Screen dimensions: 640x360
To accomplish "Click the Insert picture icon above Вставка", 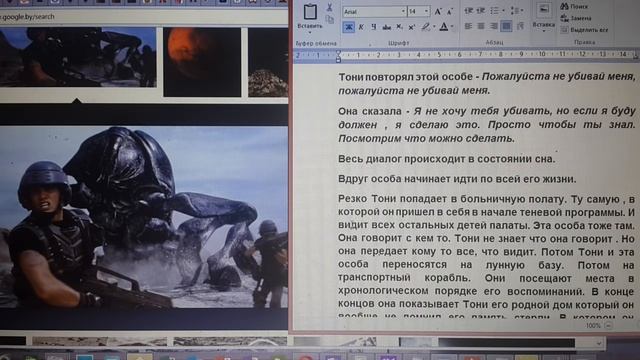I will tap(543, 10).
